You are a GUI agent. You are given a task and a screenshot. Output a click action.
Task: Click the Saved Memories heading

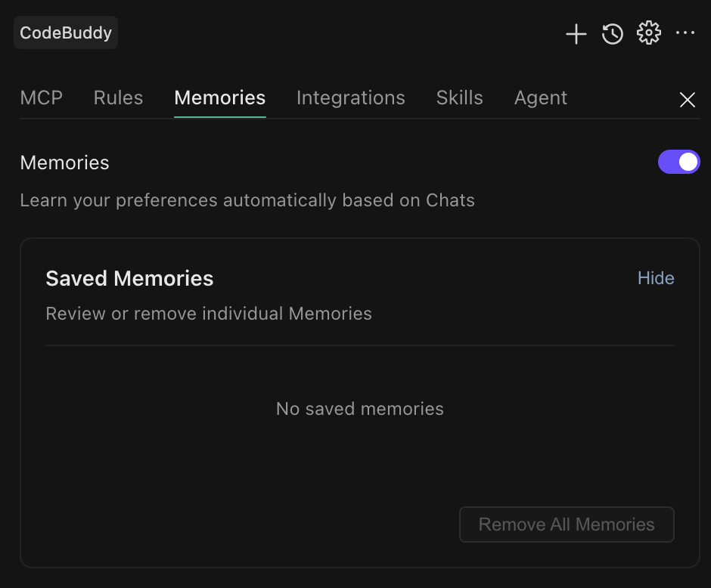coord(129,278)
